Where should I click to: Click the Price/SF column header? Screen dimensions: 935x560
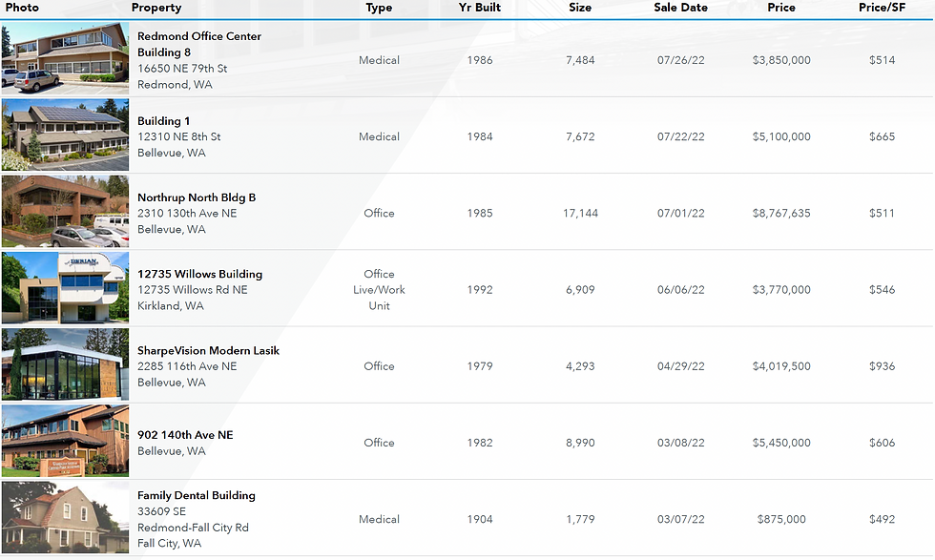882,8
